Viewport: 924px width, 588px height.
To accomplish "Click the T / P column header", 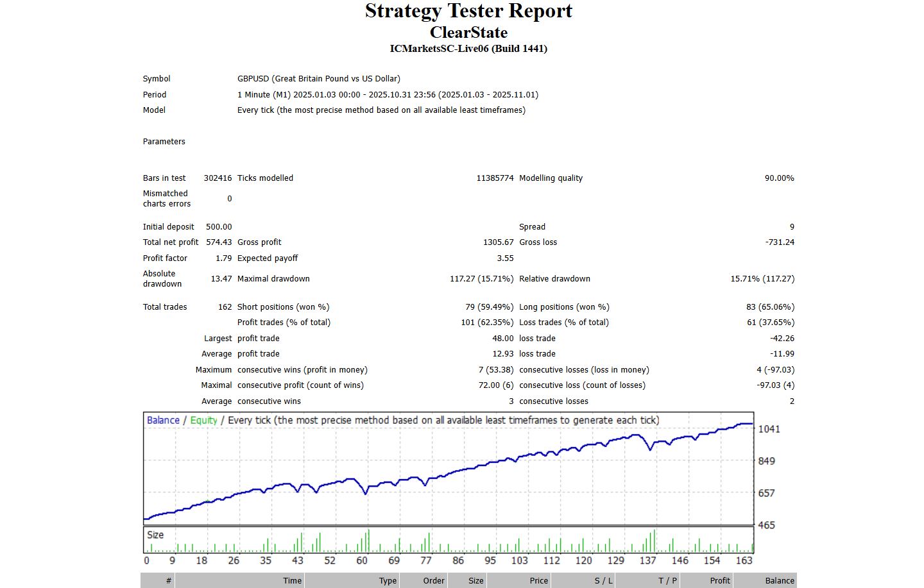I will point(667,581).
